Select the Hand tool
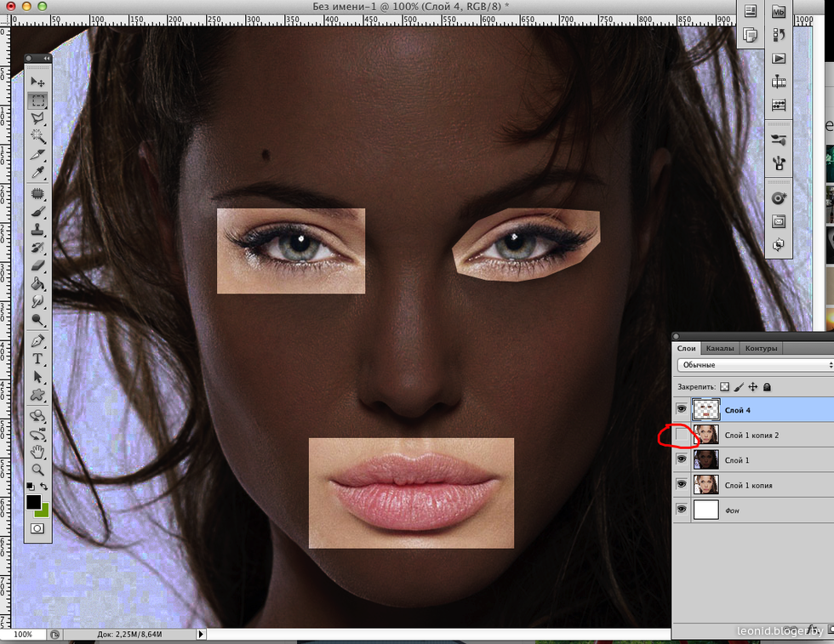Image resolution: width=834 pixels, height=644 pixels. 37,453
